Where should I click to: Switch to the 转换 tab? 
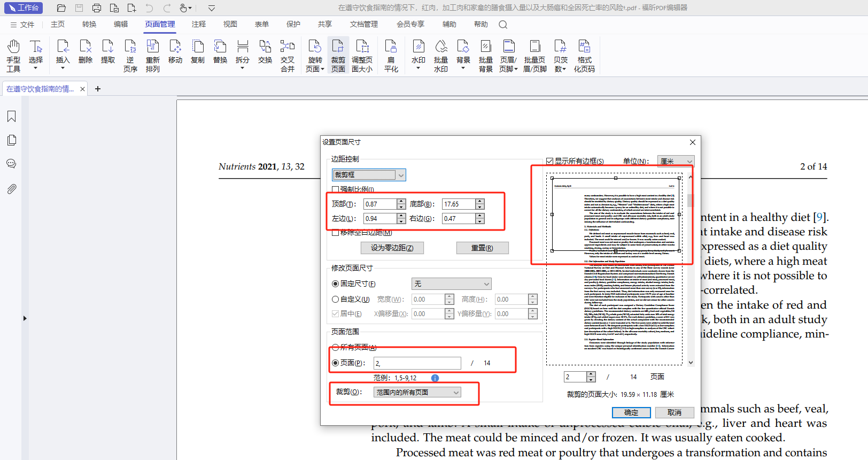[89, 25]
